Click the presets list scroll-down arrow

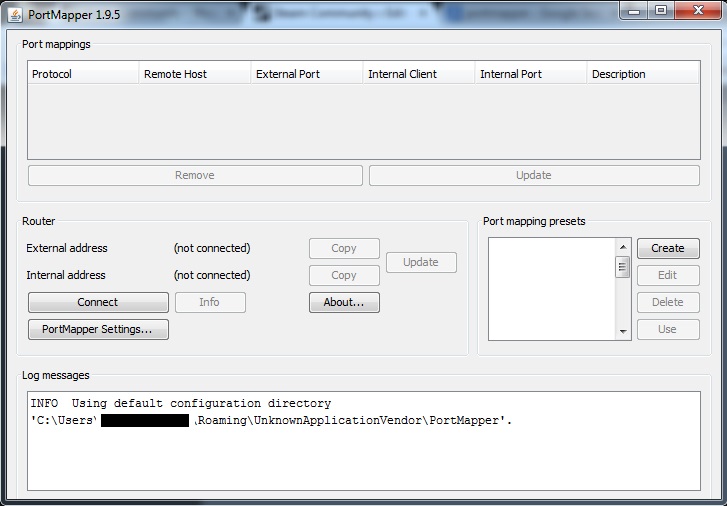pyautogui.click(x=623, y=332)
